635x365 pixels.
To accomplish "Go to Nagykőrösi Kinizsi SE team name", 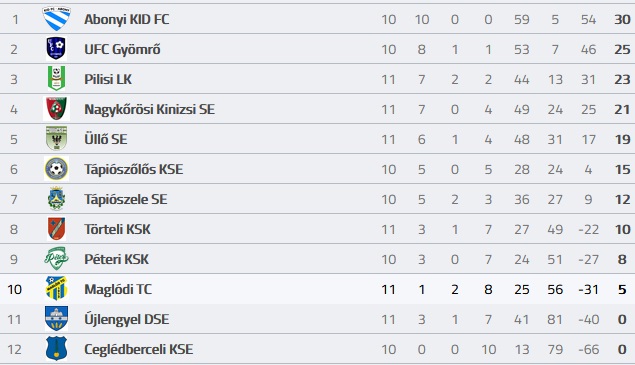I will 149,109.
